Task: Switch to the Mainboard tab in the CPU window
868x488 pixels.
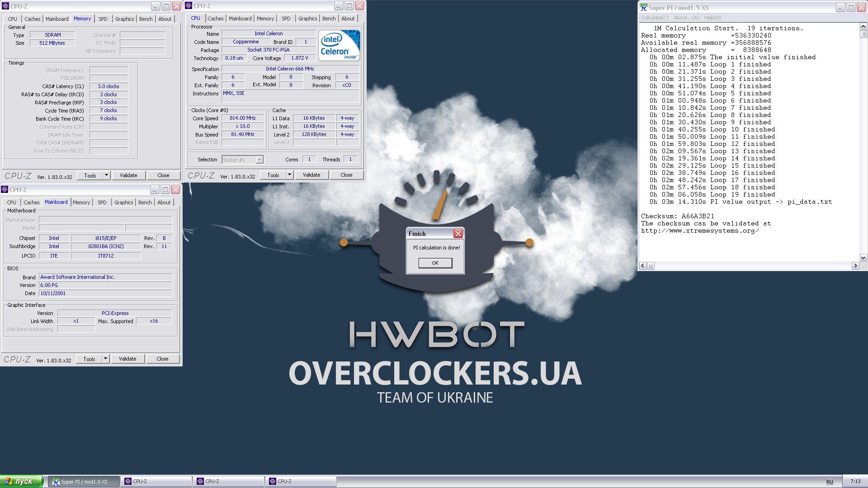Action: [240, 19]
